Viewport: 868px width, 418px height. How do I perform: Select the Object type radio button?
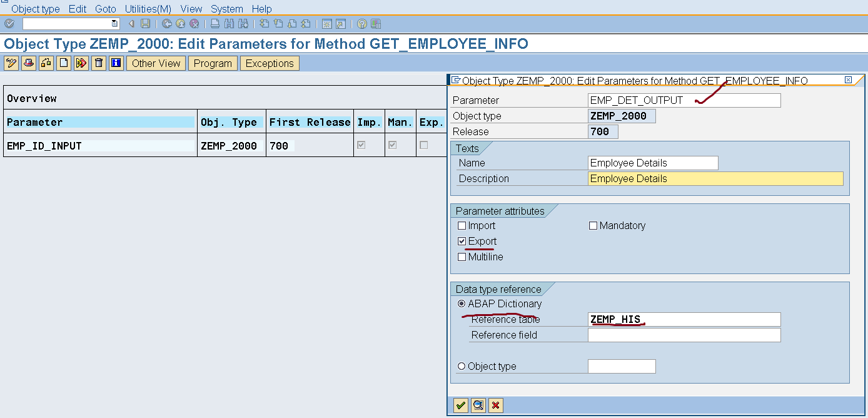(462, 367)
